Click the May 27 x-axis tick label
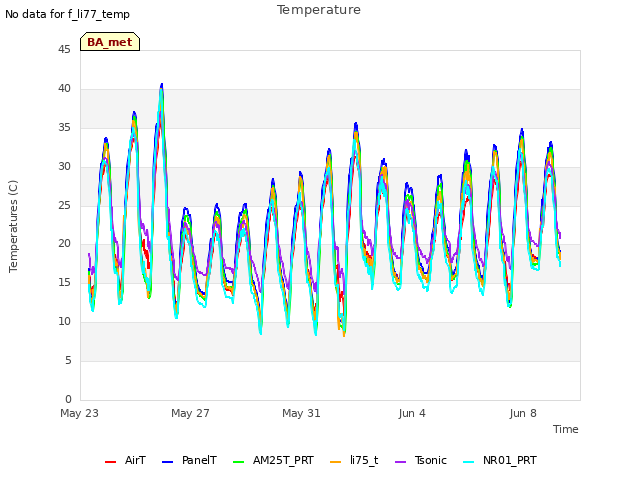The width and height of the screenshot is (640, 480). tap(190, 413)
